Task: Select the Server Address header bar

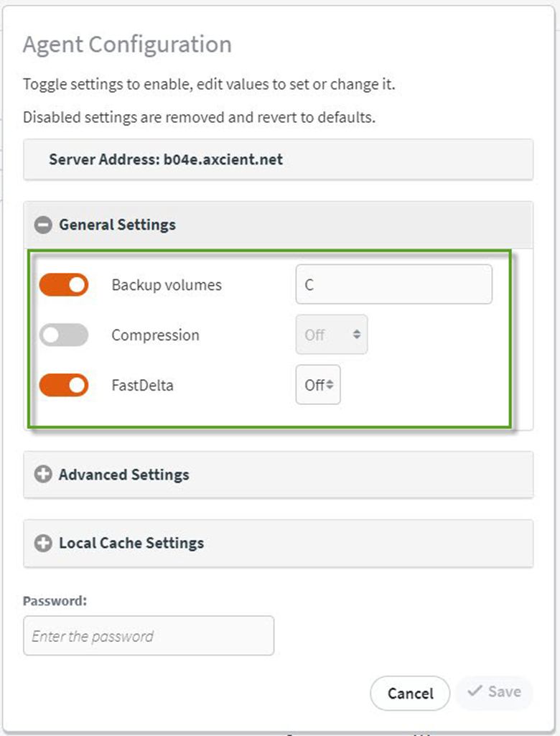Action: click(x=280, y=159)
